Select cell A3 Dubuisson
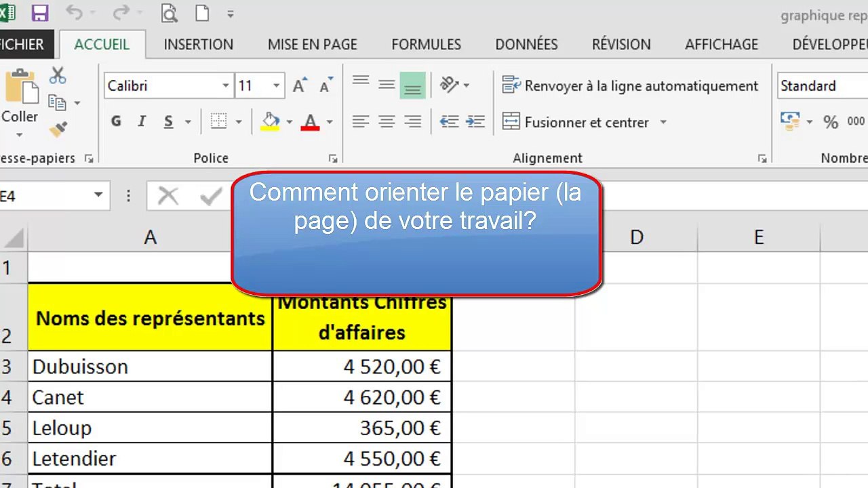This screenshot has width=868, height=488. tap(150, 367)
